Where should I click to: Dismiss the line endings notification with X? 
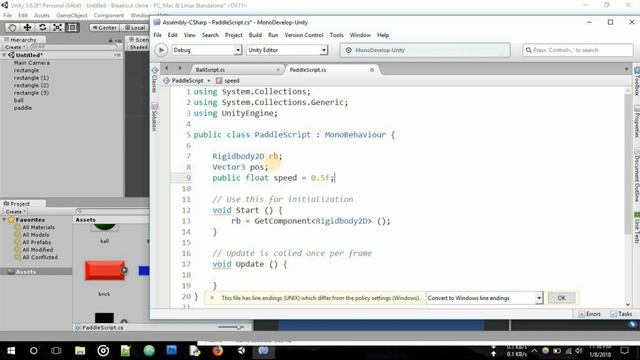(x=212, y=298)
